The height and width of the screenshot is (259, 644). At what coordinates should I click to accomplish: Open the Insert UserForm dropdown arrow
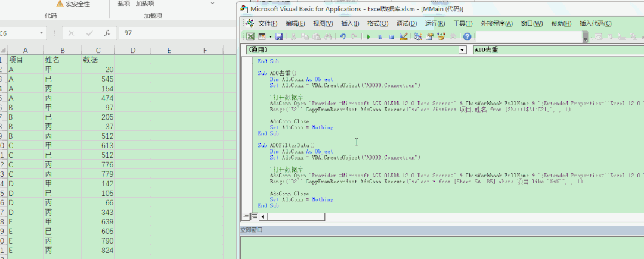270,37
